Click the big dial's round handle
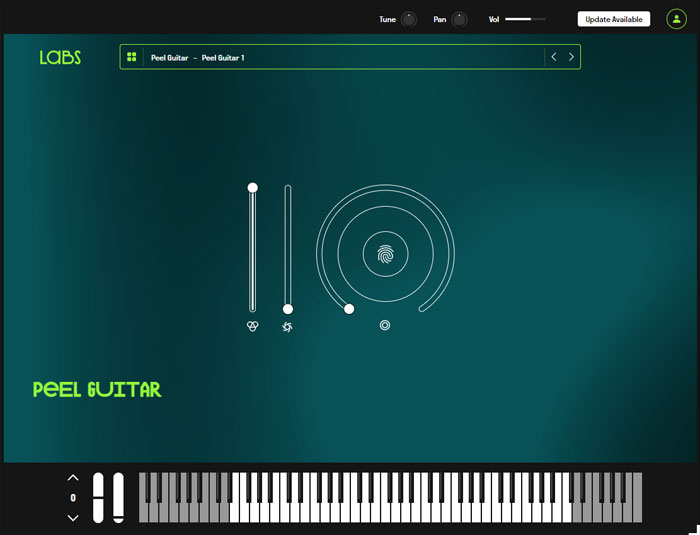Screen dimensions: 700x535 pyautogui.click(x=349, y=309)
